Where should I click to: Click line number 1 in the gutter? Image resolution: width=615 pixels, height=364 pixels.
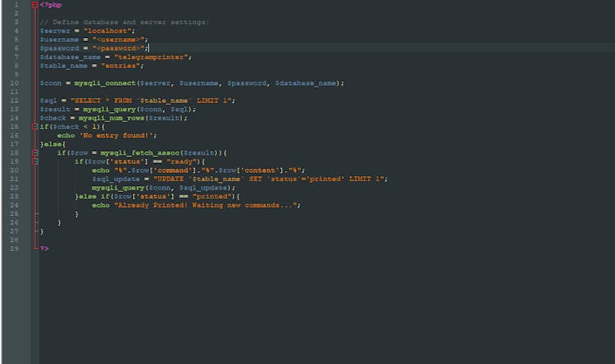[x=17, y=5]
